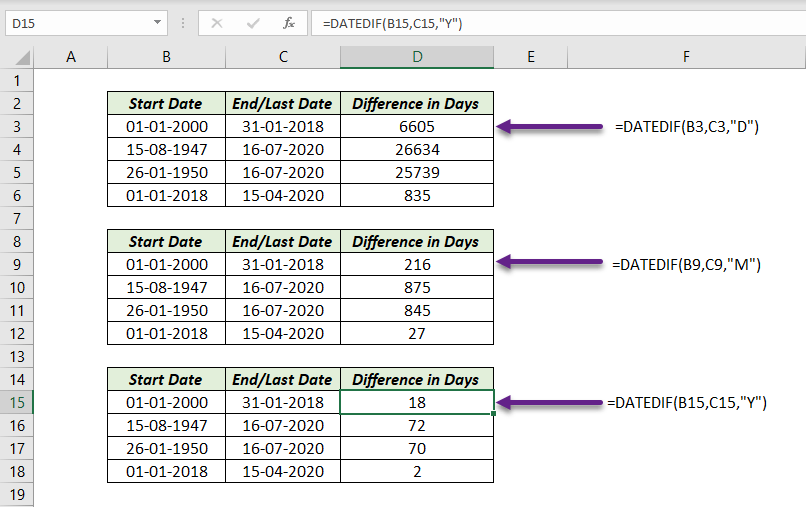Open the Name Box dropdown arrow
This screenshot has height=507, width=806.
click(x=157, y=23)
